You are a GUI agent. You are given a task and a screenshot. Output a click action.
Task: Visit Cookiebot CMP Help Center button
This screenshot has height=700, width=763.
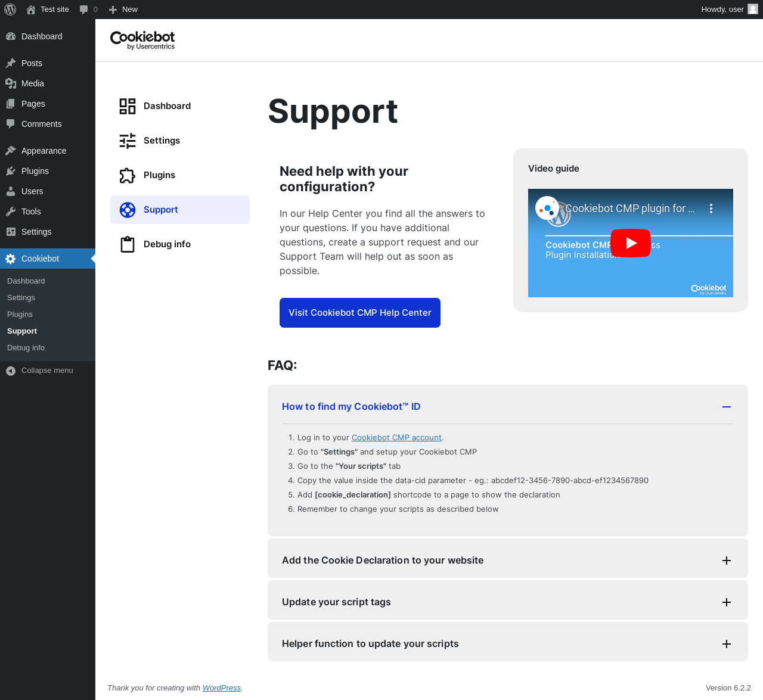pos(360,313)
